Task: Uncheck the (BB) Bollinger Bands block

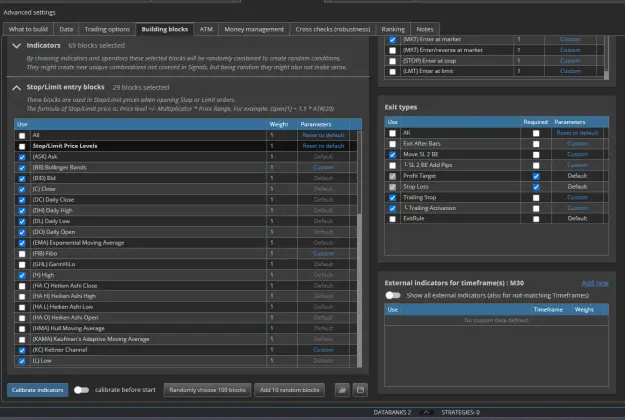Action: pos(22,168)
